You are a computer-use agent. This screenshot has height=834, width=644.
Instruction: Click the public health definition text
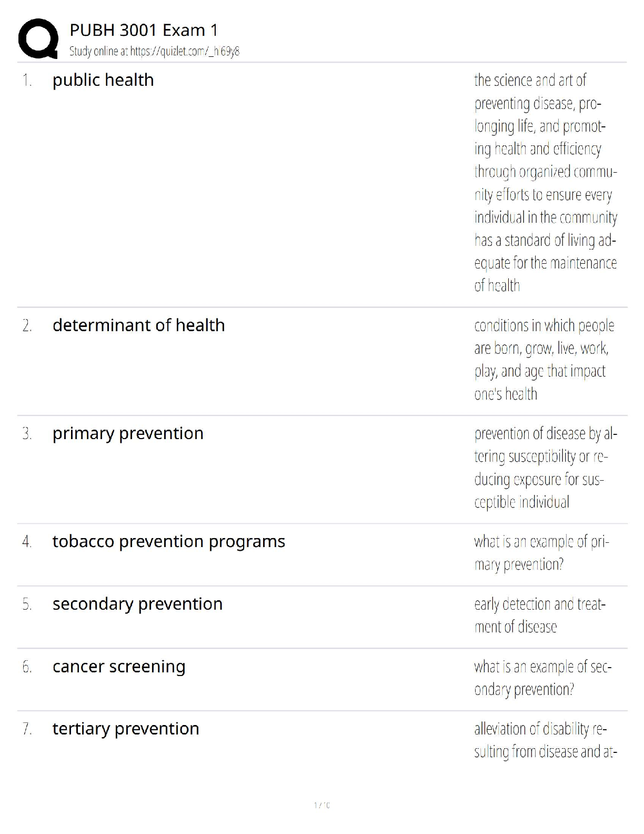[x=545, y=183]
